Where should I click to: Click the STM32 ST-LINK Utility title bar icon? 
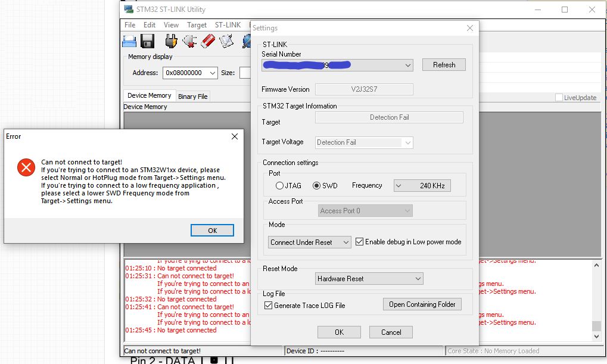(129, 10)
